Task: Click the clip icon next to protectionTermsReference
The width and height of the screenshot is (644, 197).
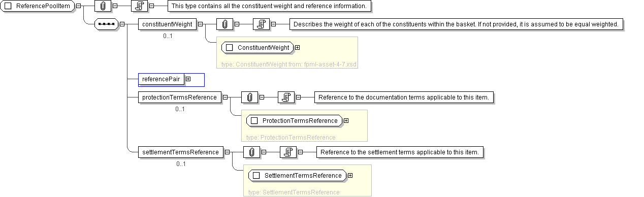Action: pos(249,97)
